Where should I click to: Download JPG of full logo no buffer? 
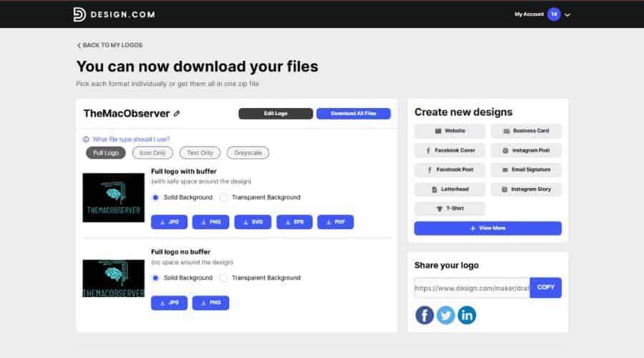[169, 303]
